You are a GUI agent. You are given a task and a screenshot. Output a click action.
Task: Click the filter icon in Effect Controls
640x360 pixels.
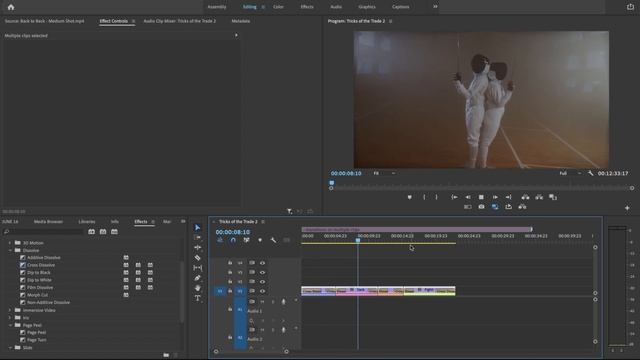[289, 211]
